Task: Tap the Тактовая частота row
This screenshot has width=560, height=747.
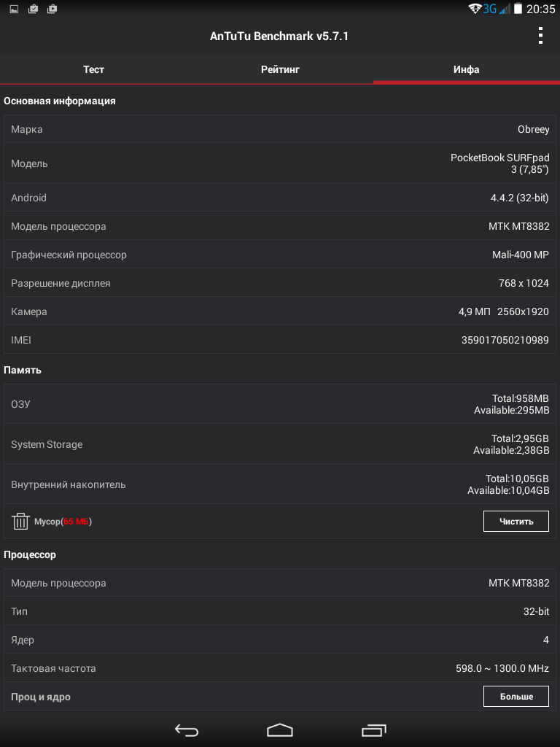Action: 280,668
